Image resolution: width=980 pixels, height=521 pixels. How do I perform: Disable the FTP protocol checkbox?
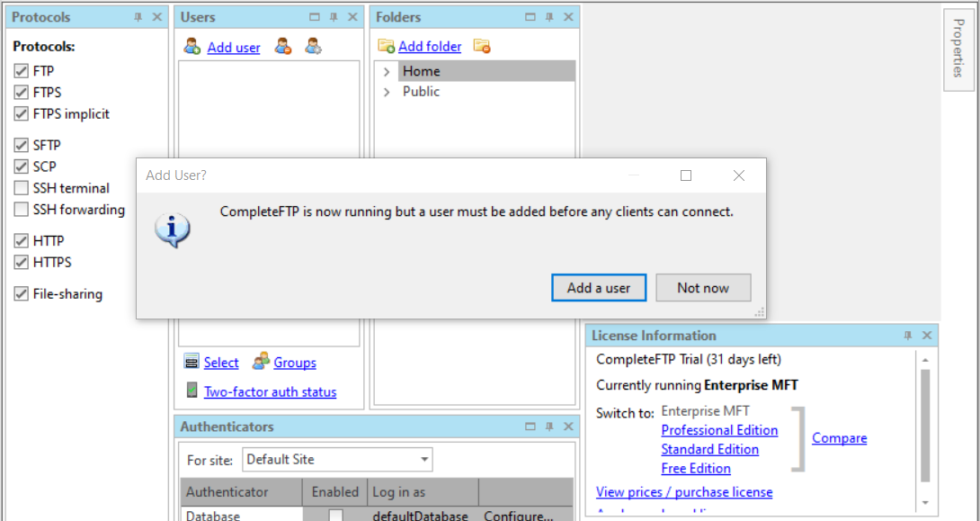22,71
